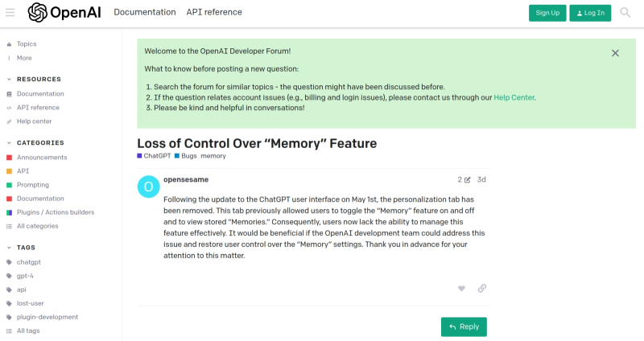Collapse the Tags sidebar section

(9, 248)
